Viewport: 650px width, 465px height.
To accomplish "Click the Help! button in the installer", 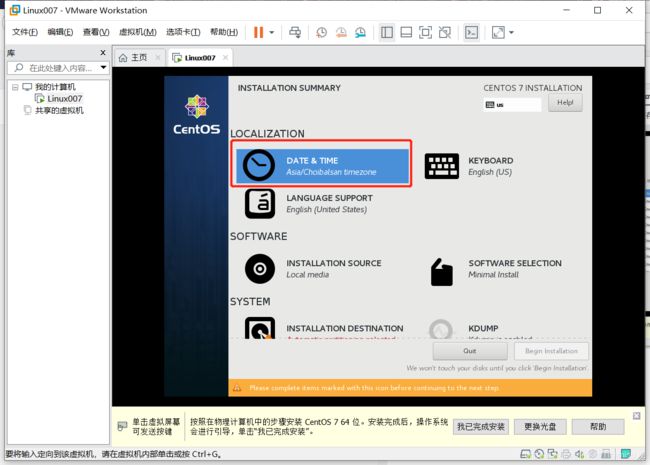I will pyautogui.click(x=565, y=103).
